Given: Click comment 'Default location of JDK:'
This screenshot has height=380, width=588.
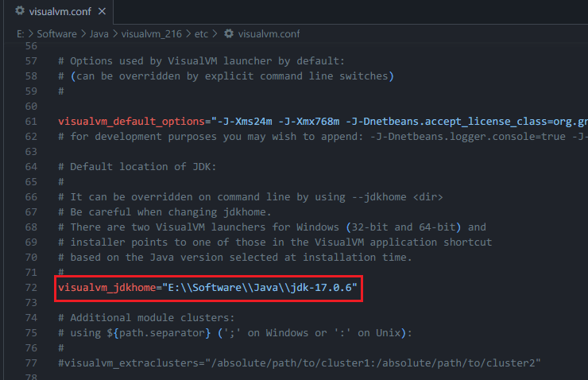Looking at the screenshot, I should tap(143, 167).
